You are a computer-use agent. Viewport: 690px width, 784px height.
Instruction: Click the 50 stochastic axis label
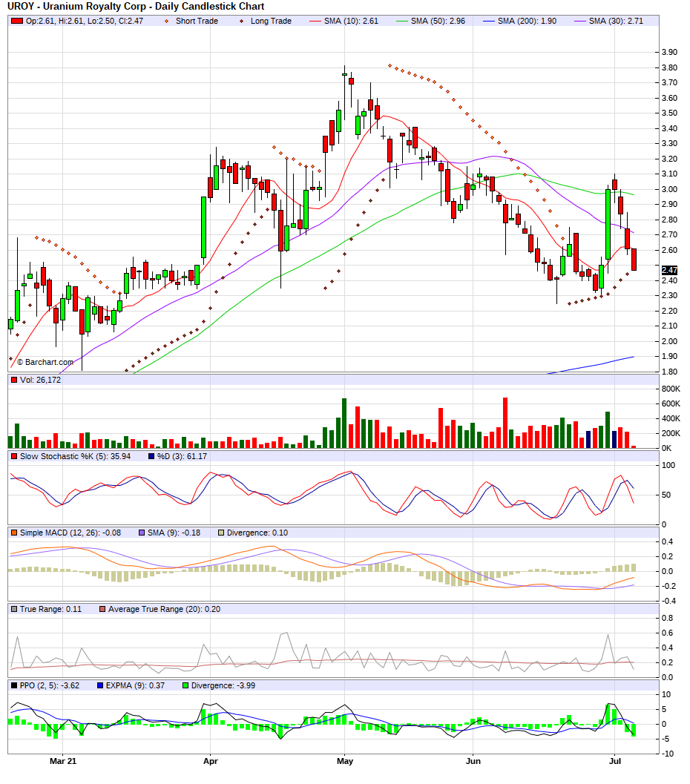click(666, 495)
